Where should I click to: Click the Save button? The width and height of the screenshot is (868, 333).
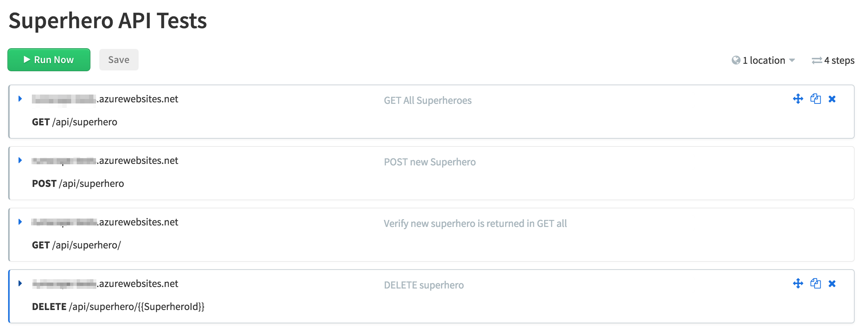pos(119,60)
